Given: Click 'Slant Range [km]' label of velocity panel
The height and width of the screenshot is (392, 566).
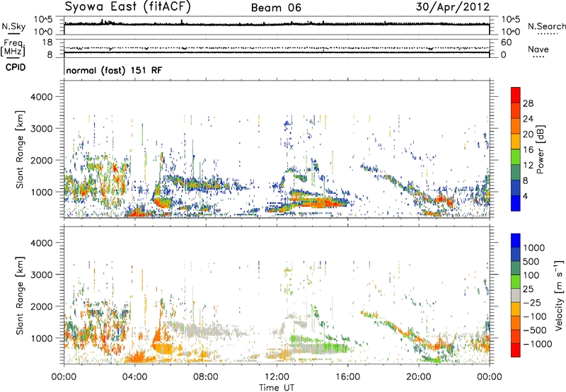Looking at the screenshot, I should (x=21, y=295).
